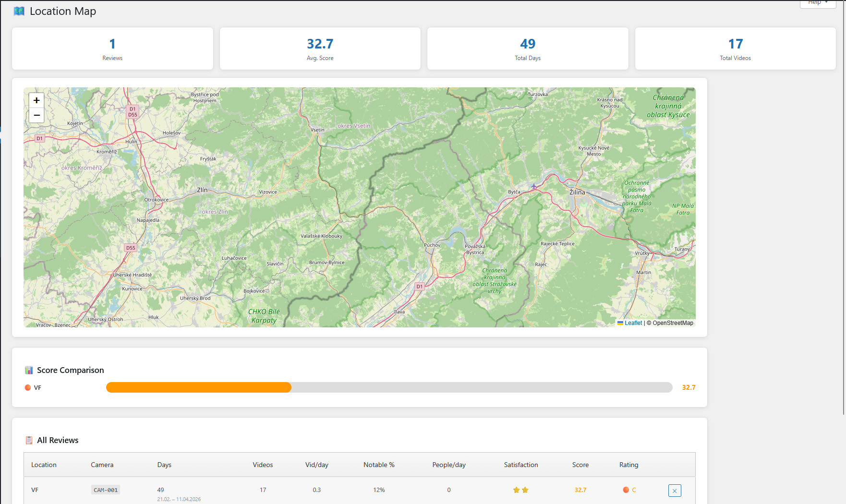The image size is (846, 504).
Task: Click the Score Comparison bar chart icon
Action: tap(29, 370)
